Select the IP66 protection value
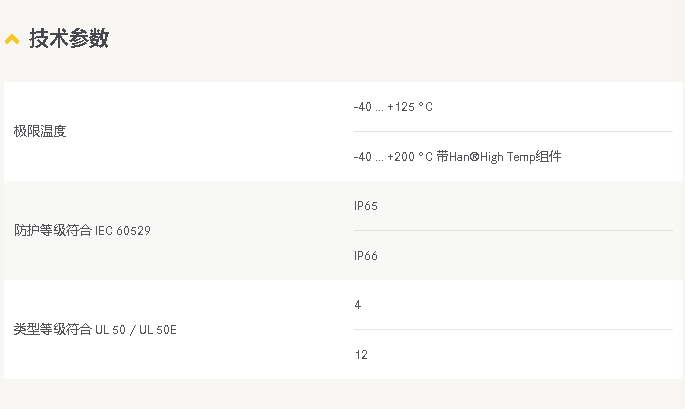 pos(365,255)
